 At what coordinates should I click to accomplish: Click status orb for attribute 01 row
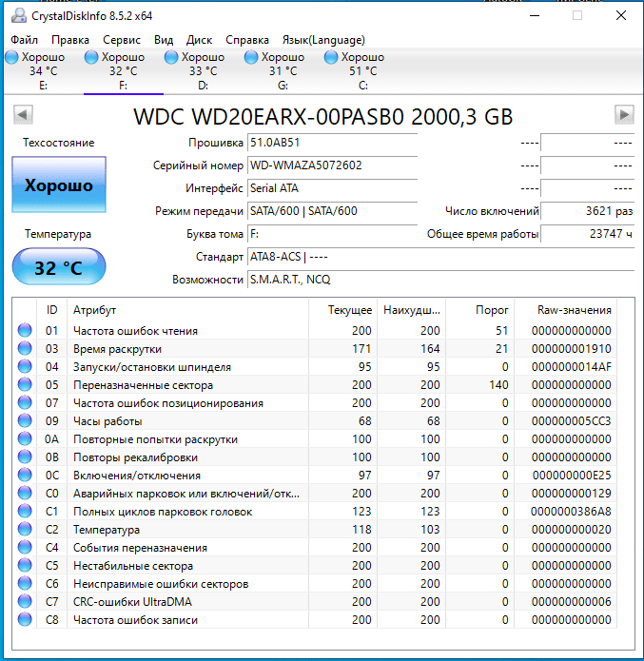(25, 331)
